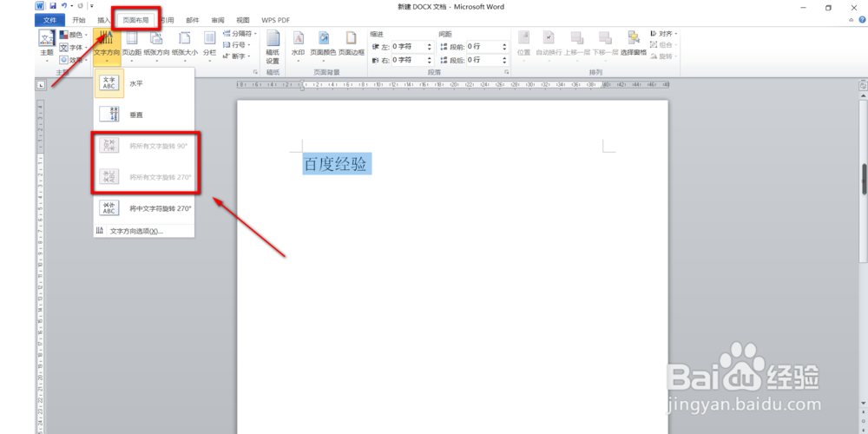Expand the 分隔符 breaks dropdown
Viewport: 868px width, 434px height.
[x=240, y=34]
